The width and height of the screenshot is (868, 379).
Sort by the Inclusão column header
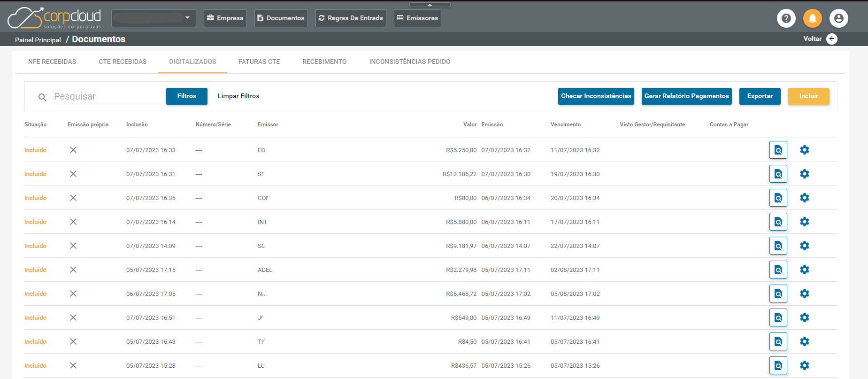pos(137,124)
